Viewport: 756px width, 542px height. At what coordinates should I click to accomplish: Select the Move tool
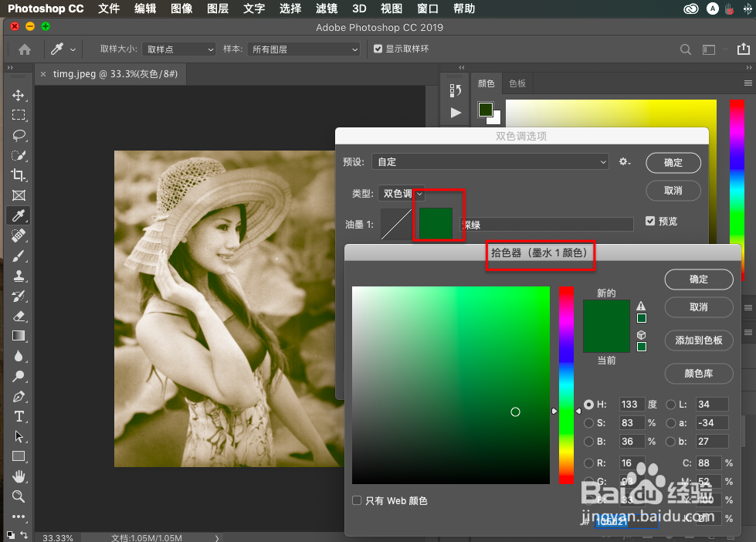click(19, 95)
